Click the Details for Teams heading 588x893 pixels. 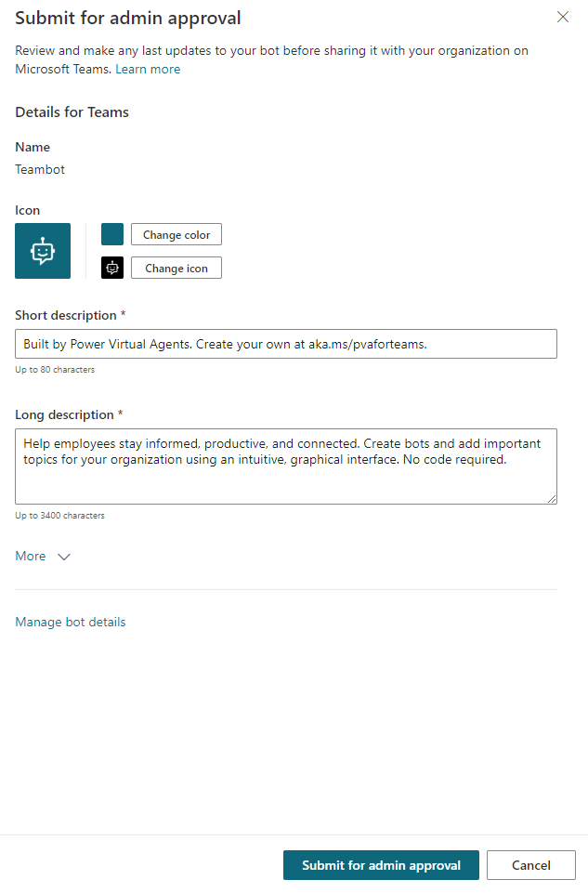pyautogui.click(x=72, y=112)
